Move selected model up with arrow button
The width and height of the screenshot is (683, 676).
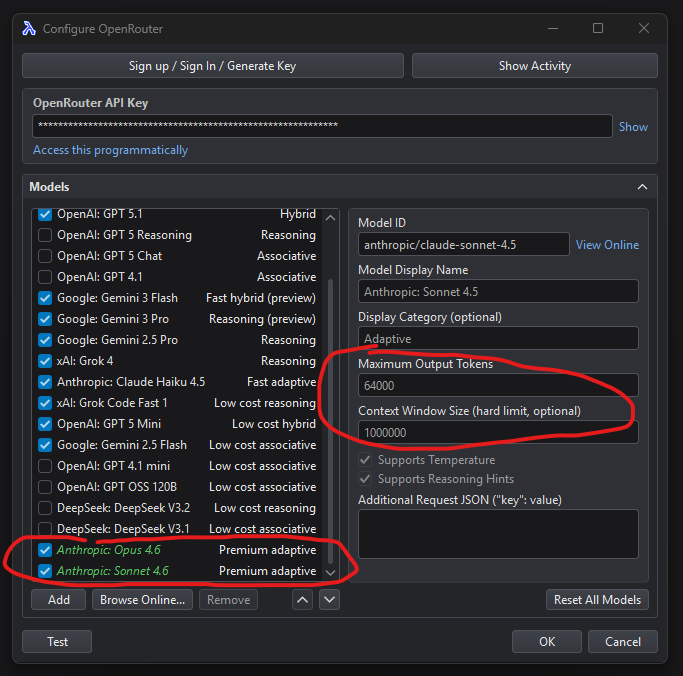tap(302, 600)
